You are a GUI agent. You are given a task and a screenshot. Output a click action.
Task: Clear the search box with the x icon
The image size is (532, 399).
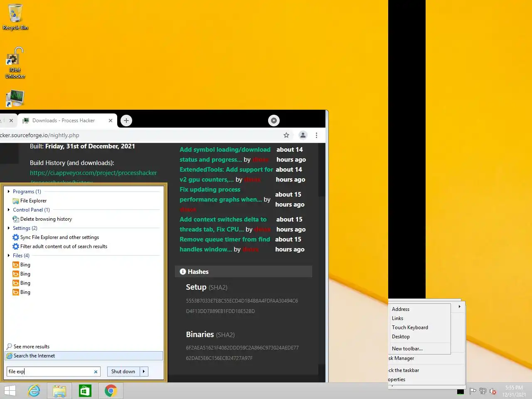pos(96,372)
